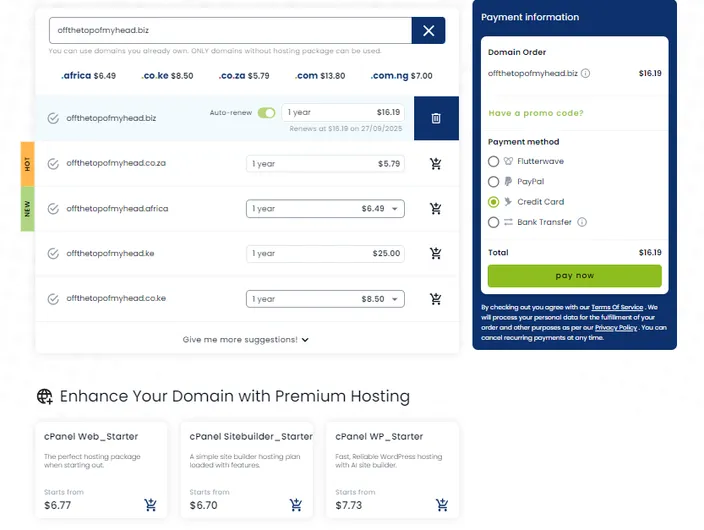This screenshot has height=530, width=704.
Task: Open the Privacy Policy link
Action: (x=616, y=327)
